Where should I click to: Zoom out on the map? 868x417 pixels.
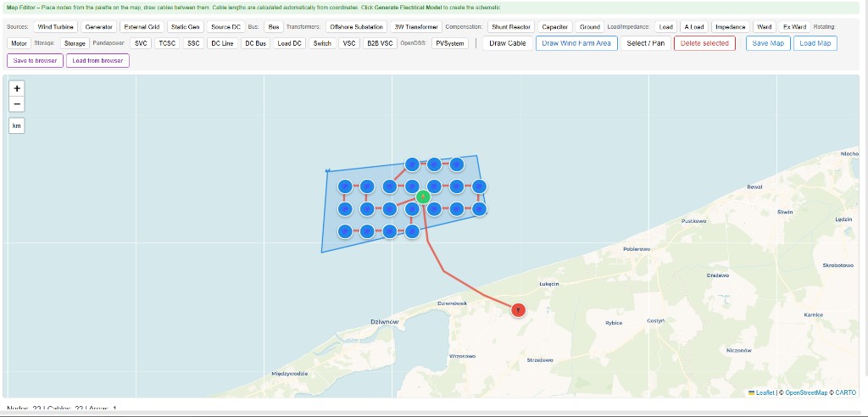pos(17,103)
